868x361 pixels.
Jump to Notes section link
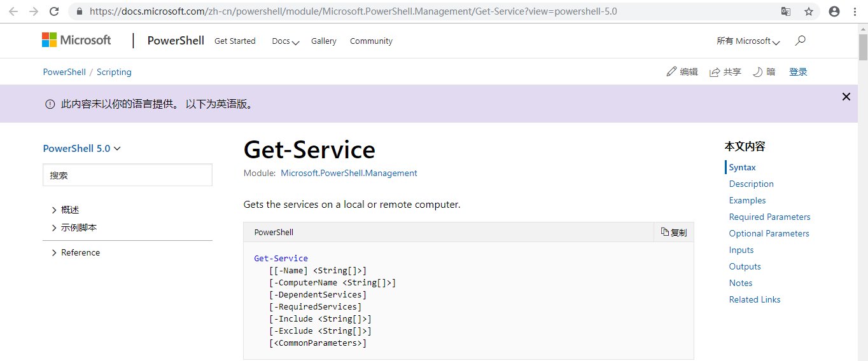pos(741,283)
